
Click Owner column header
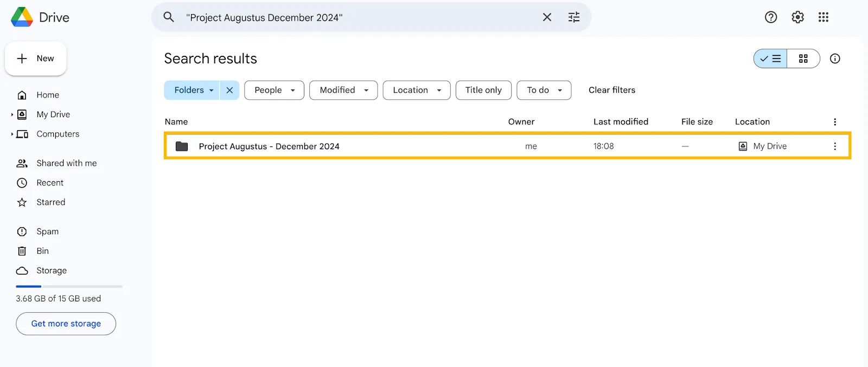tap(521, 122)
